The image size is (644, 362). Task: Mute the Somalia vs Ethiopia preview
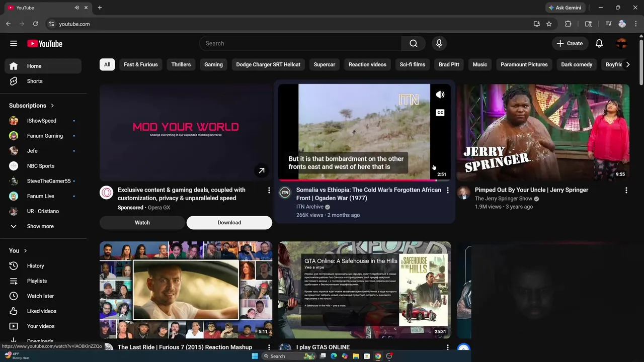pos(440,95)
